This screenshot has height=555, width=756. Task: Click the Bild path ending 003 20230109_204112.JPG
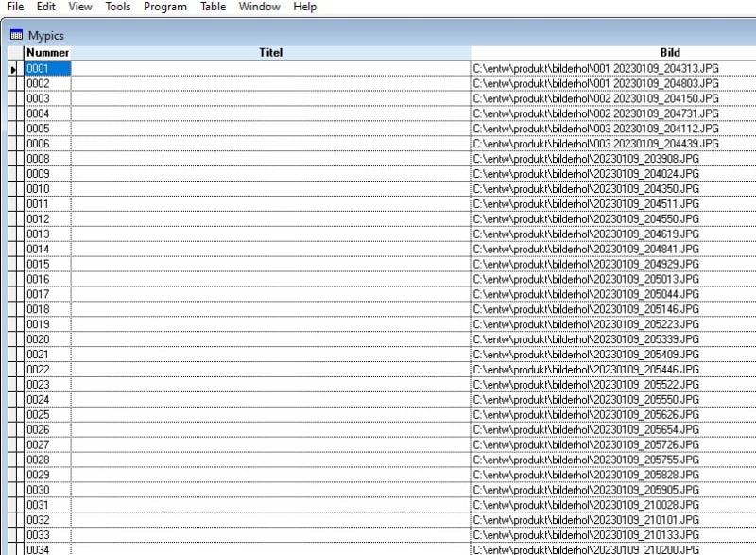point(595,129)
